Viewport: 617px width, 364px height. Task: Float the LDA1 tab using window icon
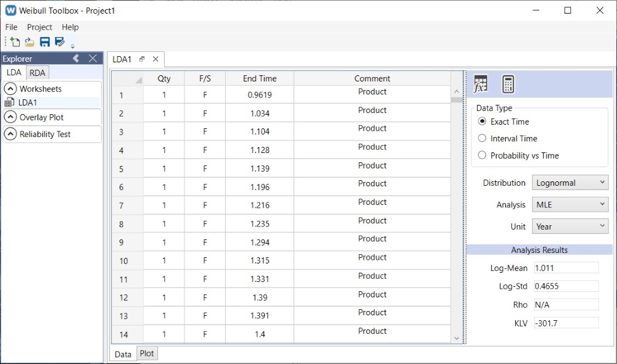142,59
